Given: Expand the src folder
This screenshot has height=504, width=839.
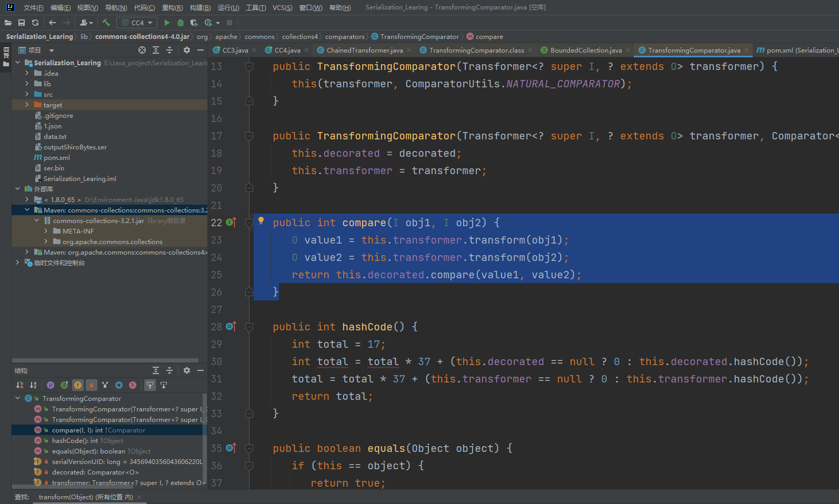Looking at the screenshot, I should coord(27,94).
